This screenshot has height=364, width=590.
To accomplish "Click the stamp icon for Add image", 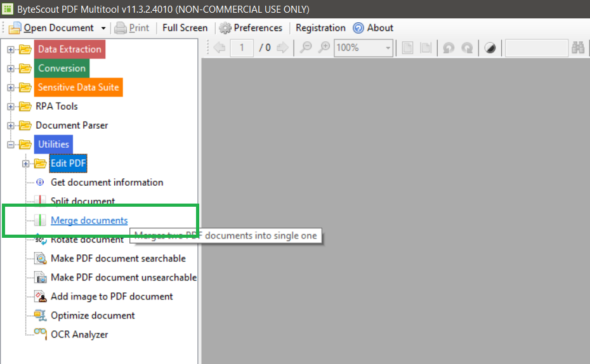I will point(40,296).
